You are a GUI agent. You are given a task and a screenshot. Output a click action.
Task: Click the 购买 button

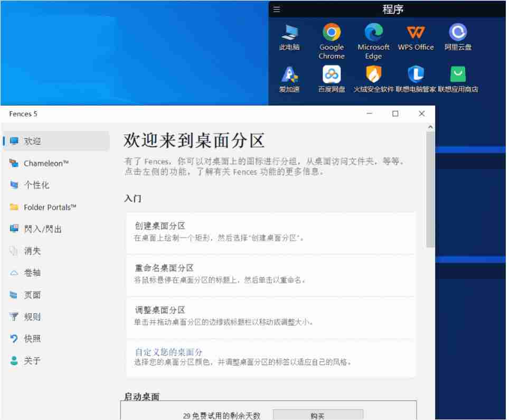(317, 415)
